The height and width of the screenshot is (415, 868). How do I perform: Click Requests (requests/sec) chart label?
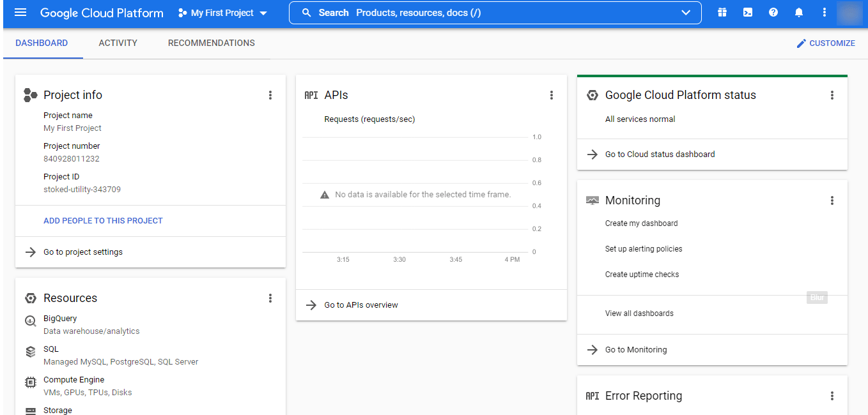[x=369, y=119]
